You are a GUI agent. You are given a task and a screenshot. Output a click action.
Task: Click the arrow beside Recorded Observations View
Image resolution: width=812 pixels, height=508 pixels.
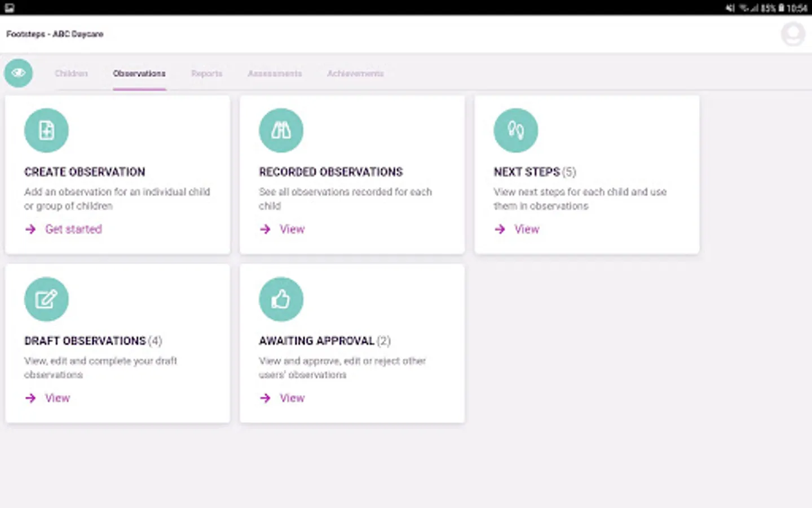pyautogui.click(x=265, y=229)
